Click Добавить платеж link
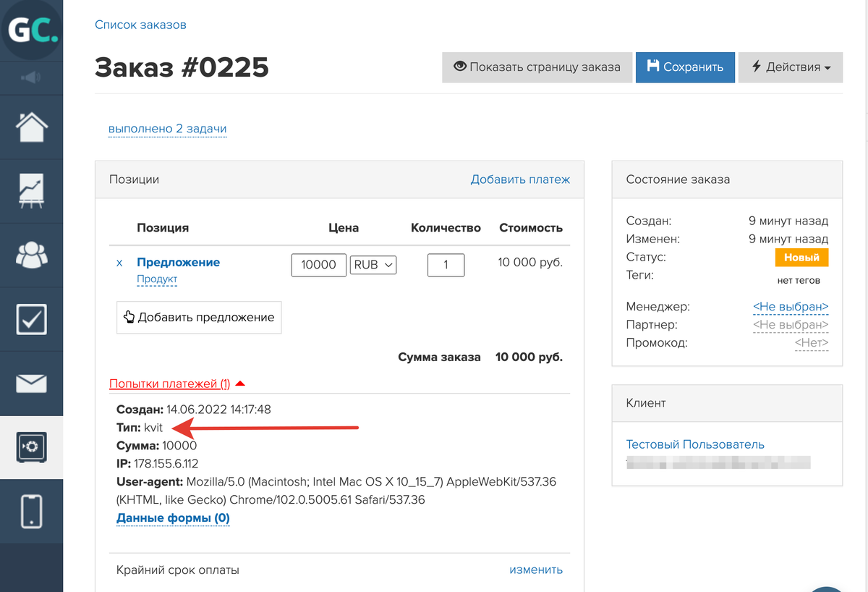 click(x=520, y=179)
